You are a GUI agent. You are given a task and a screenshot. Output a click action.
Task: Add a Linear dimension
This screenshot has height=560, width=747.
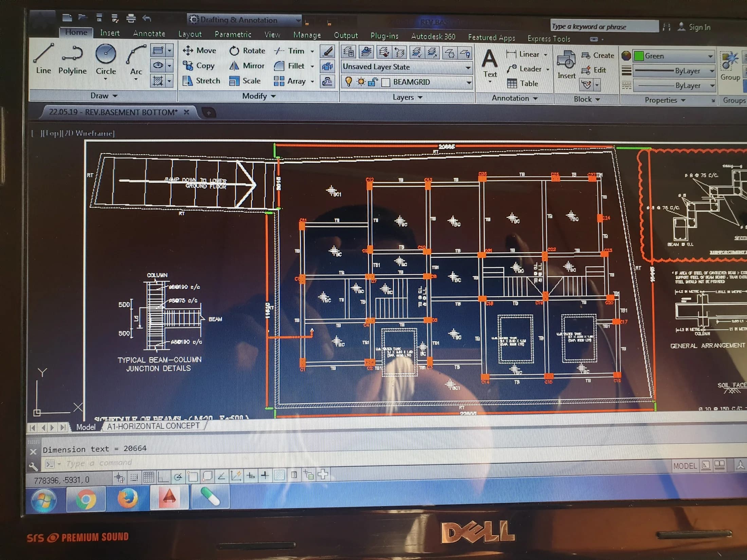pyautogui.click(x=522, y=54)
